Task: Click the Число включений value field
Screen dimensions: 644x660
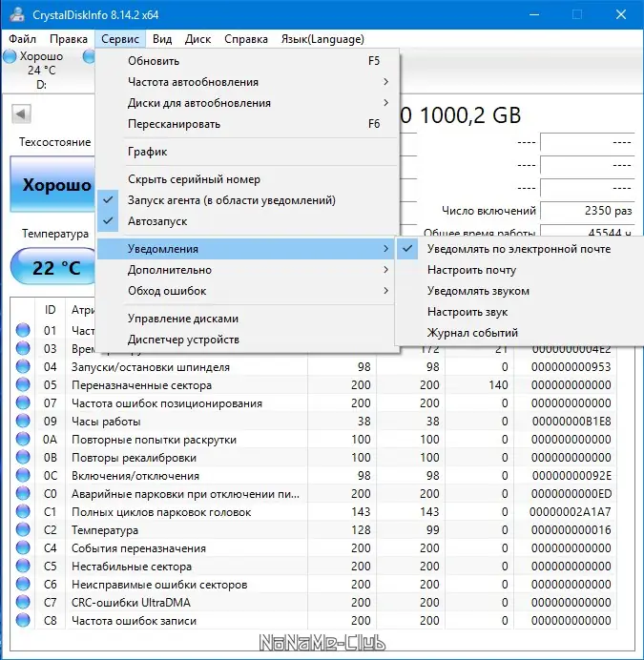Action: [x=587, y=211]
